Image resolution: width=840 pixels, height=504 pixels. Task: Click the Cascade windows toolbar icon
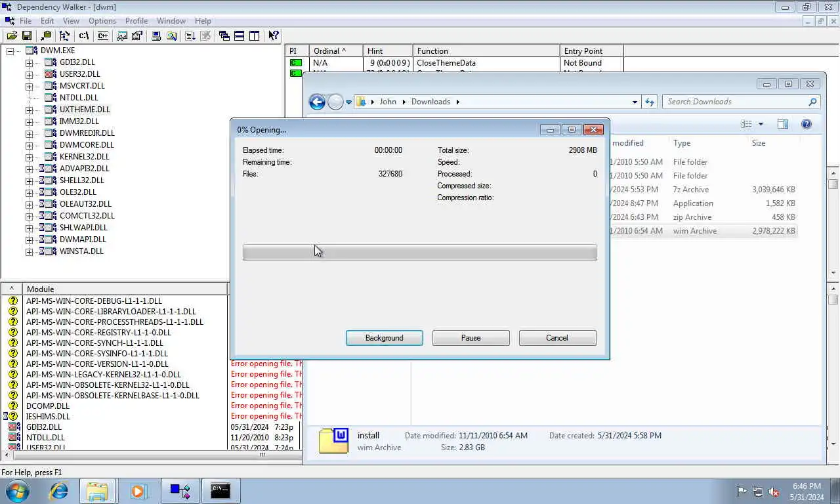tap(224, 35)
